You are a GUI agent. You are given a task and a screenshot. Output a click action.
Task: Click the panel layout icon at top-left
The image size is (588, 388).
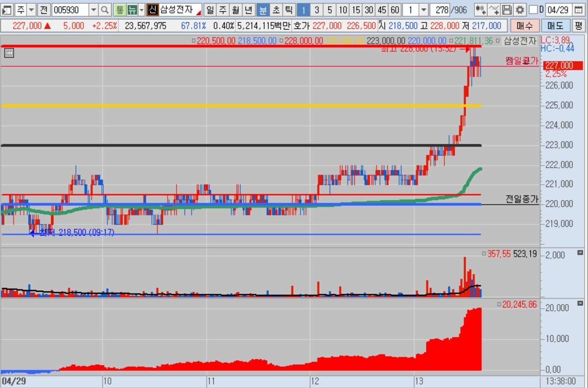pyautogui.click(x=7, y=10)
